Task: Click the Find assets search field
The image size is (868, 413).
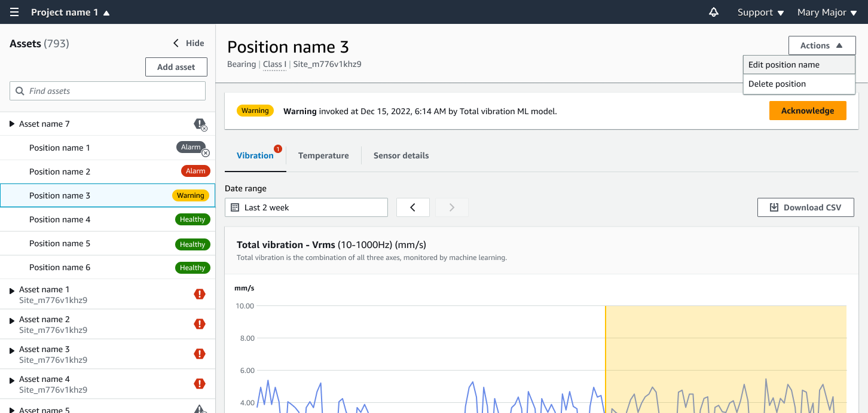Action: point(107,90)
